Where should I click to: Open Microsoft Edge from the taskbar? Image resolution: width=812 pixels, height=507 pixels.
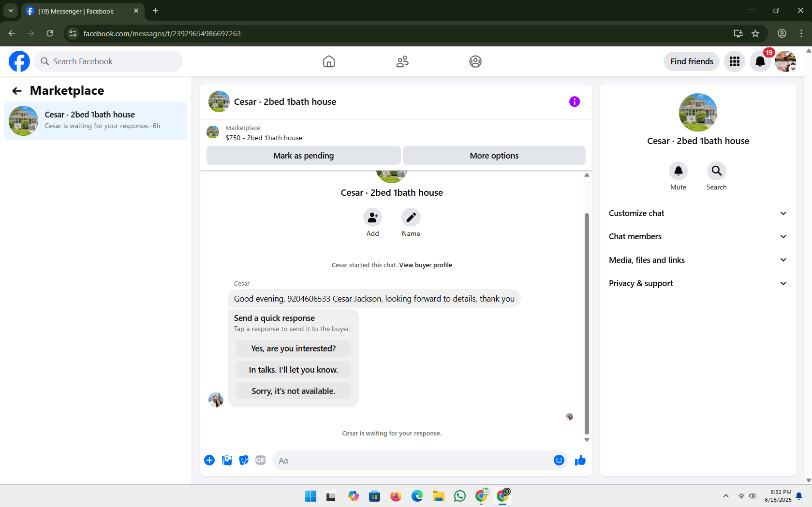point(417,496)
